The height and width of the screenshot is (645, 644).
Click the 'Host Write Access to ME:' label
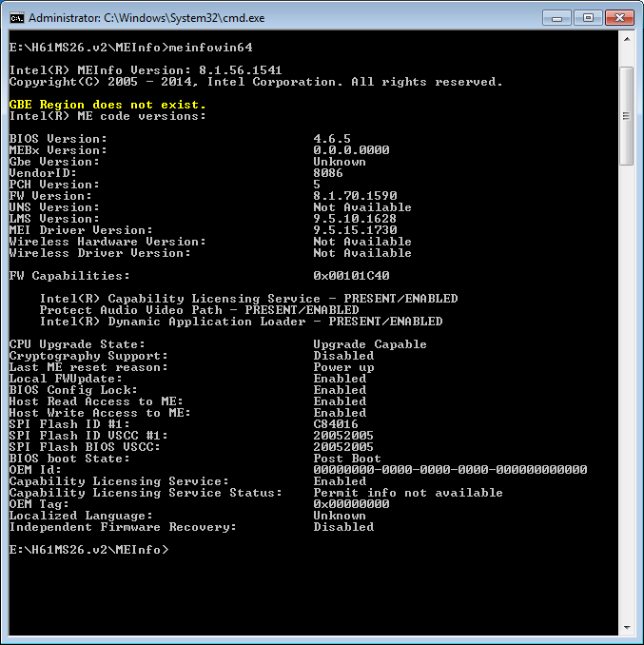coord(100,413)
